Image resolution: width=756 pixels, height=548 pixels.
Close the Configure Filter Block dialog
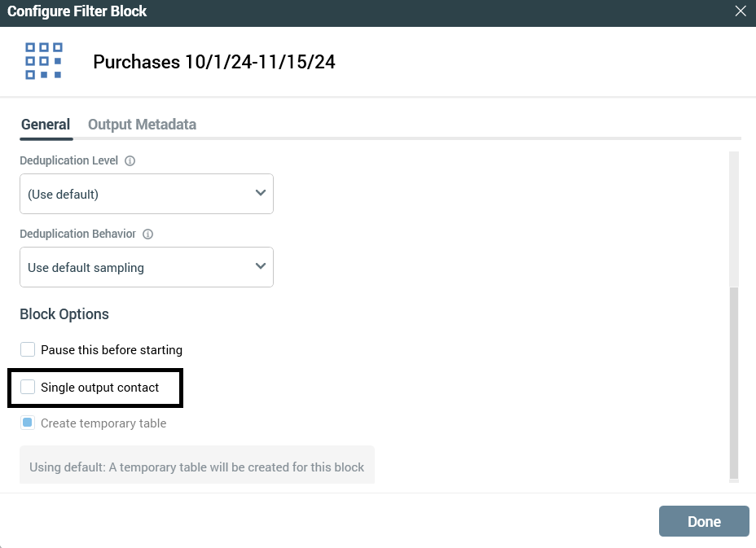click(740, 11)
